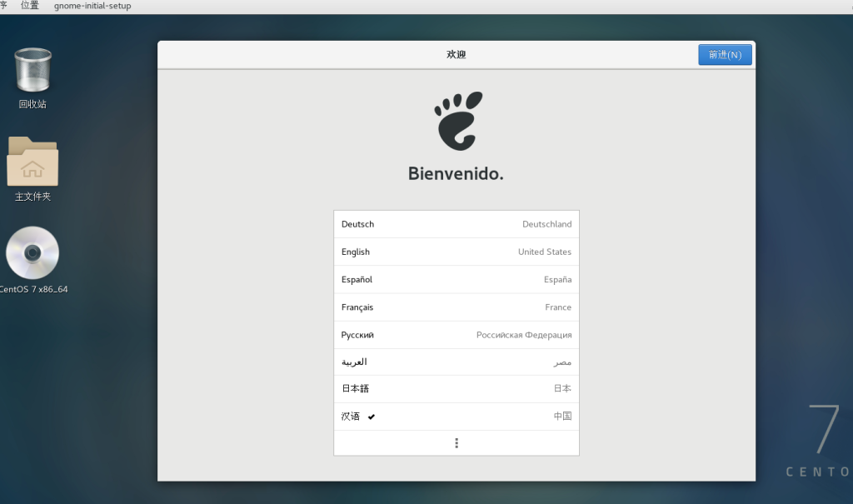Click the GNOME foot logo
This screenshot has width=853, height=504.
point(456,122)
